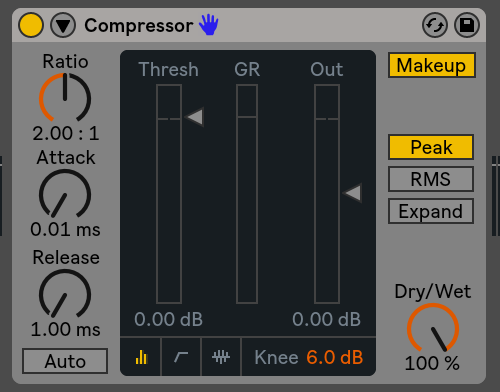Click the GR label
This screenshot has width=500, height=392.
coord(247,69)
